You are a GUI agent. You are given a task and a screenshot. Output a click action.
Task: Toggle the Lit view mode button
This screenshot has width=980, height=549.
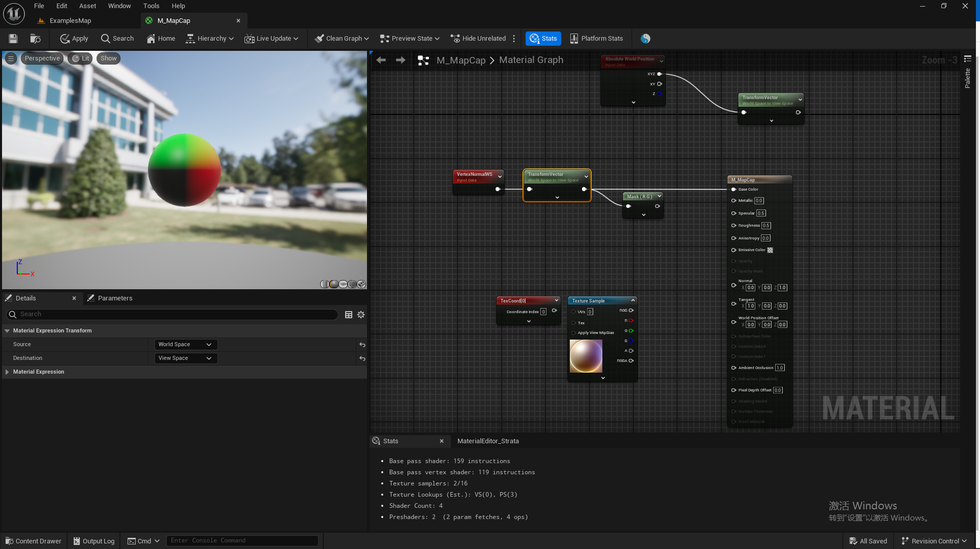coord(80,58)
